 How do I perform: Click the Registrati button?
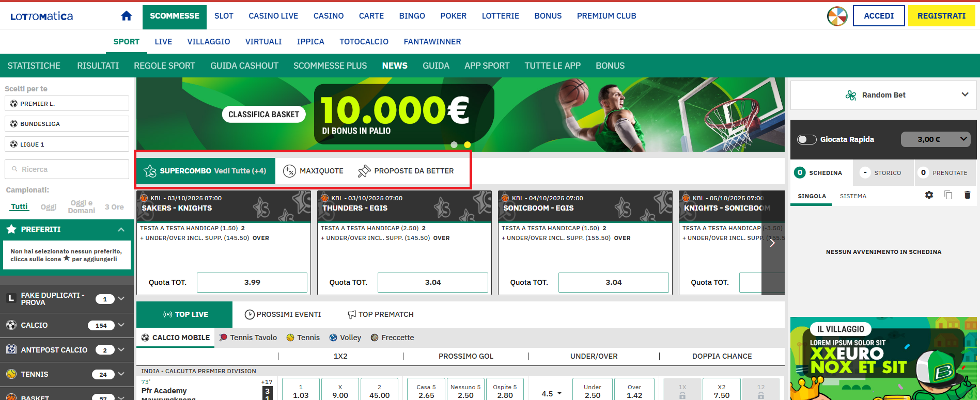941,16
